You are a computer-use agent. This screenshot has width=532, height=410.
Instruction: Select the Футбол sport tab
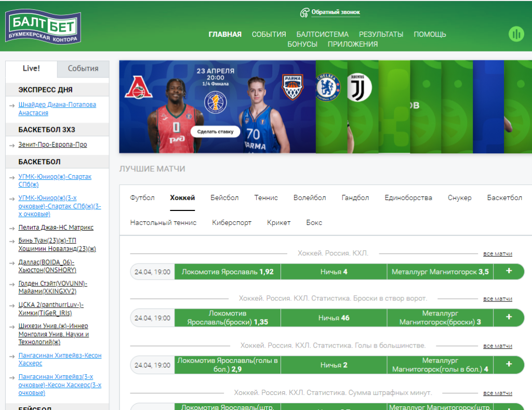(142, 197)
